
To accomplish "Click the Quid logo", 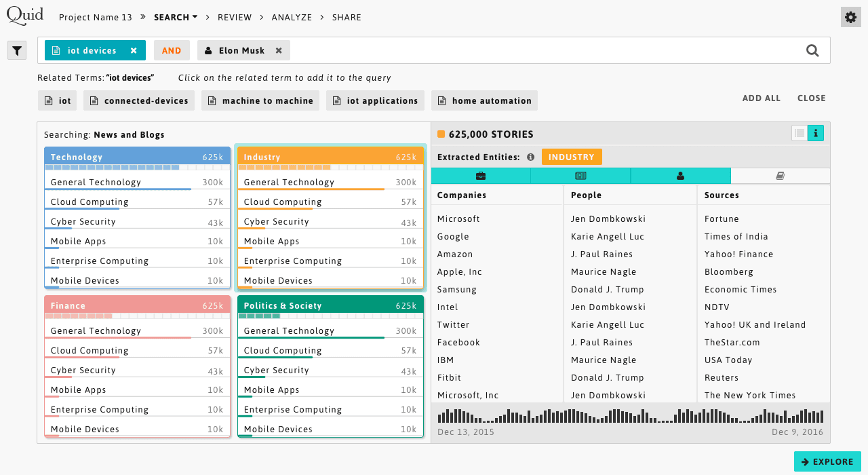I will pyautogui.click(x=25, y=15).
